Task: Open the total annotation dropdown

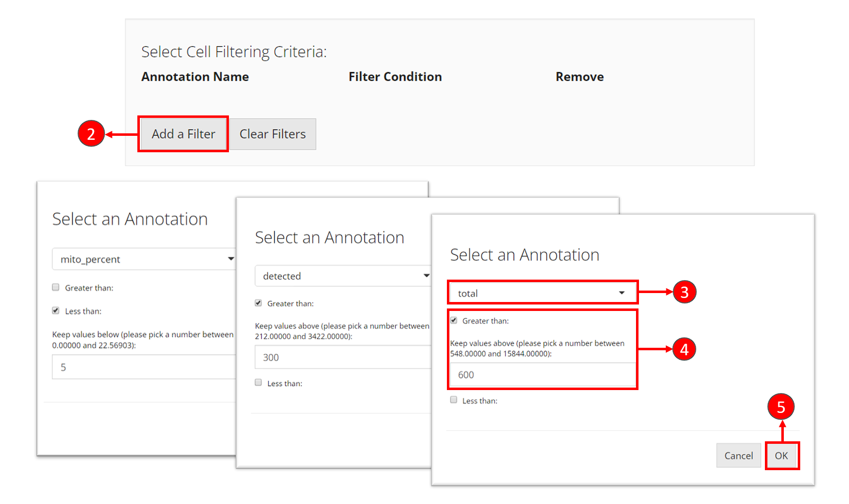Action: tap(542, 293)
